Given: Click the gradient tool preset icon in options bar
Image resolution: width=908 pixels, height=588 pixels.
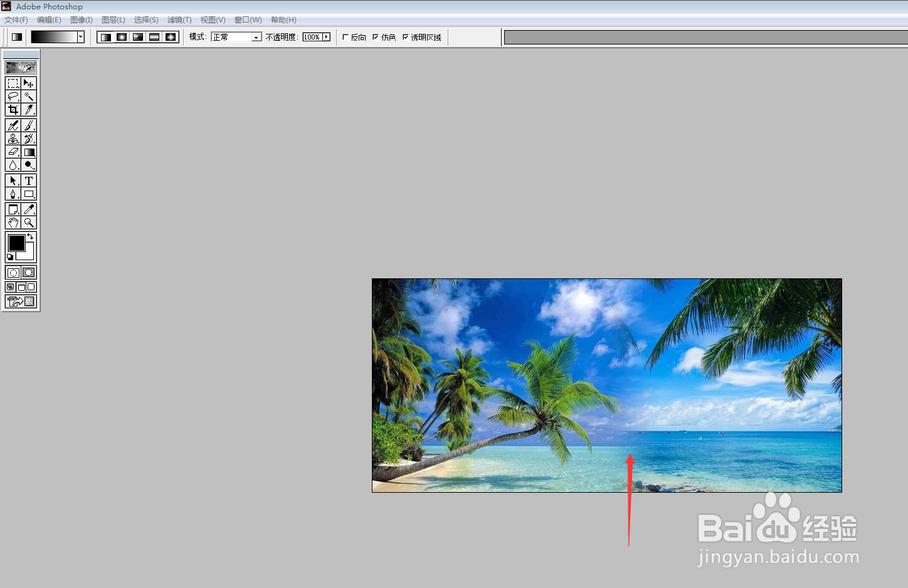Looking at the screenshot, I should click(x=17, y=37).
